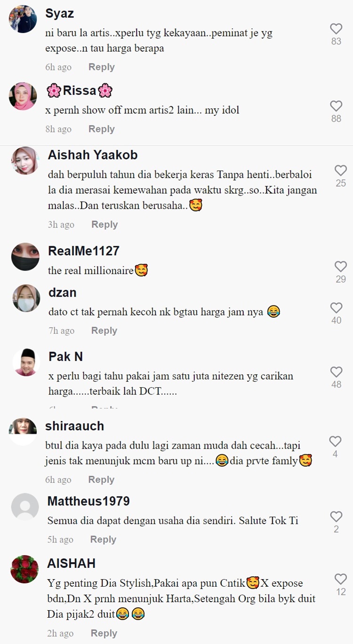Like dzan's comment about jam price
Viewport: 353px width, 644px height.
coord(336,308)
